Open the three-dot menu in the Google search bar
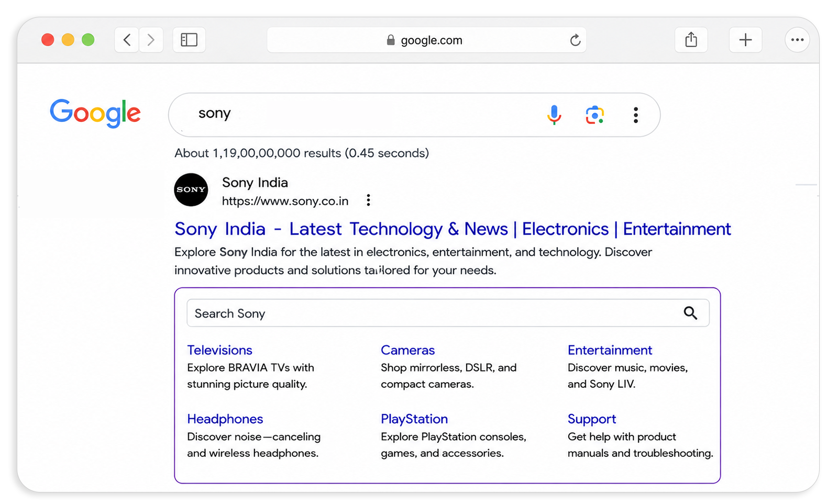This screenshot has height=504, width=838. click(x=635, y=115)
